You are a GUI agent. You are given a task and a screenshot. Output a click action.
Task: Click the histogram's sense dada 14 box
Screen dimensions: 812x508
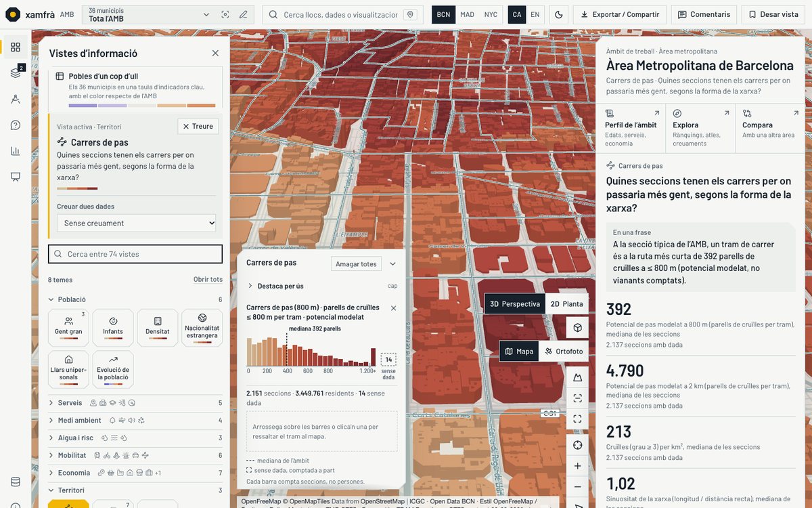[388, 360]
